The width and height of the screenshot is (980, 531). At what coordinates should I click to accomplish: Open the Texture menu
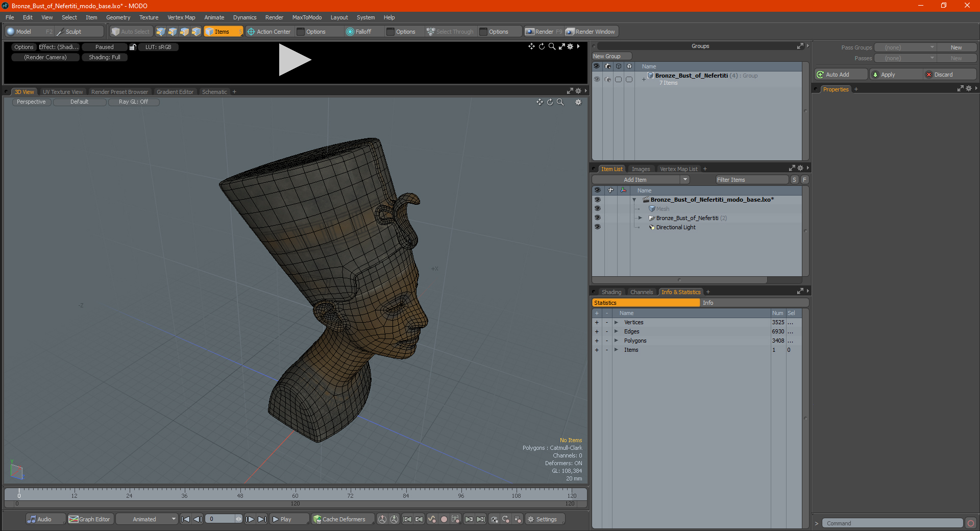click(x=149, y=17)
